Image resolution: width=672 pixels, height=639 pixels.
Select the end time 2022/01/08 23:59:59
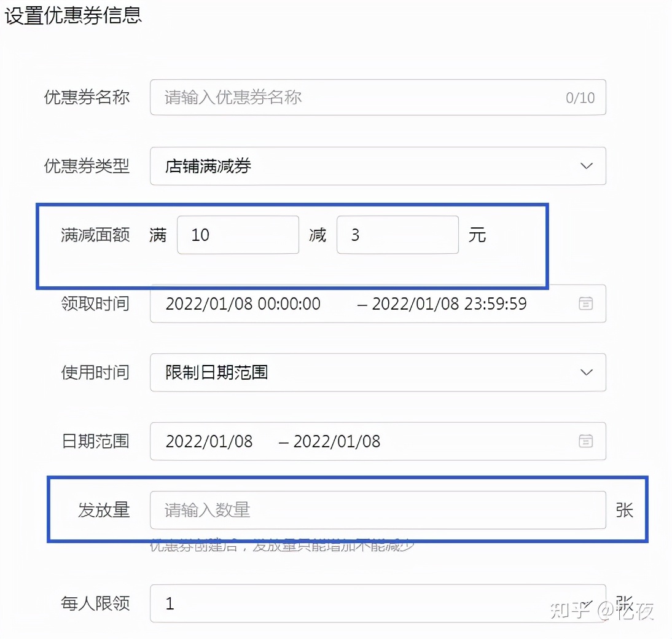click(x=449, y=304)
